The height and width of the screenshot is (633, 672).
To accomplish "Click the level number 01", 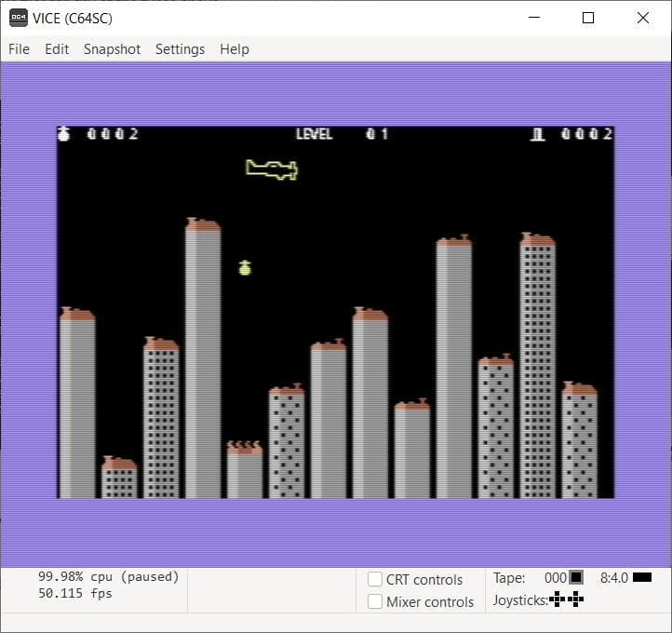I will pyautogui.click(x=377, y=134).
